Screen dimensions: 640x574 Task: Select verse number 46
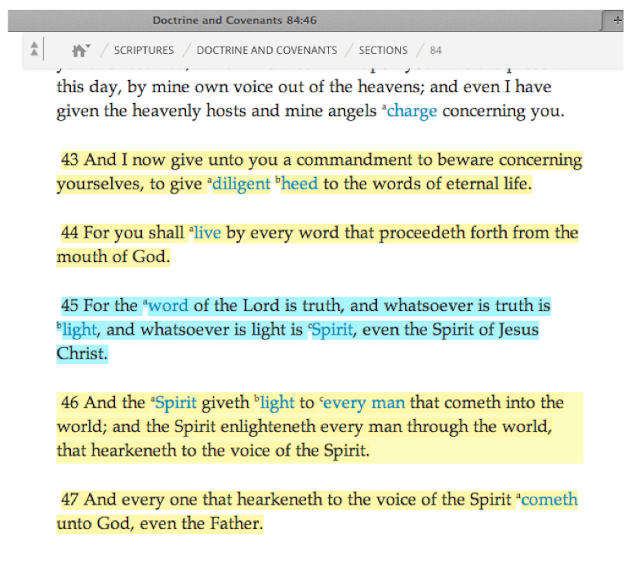click(x=69, y=403)
